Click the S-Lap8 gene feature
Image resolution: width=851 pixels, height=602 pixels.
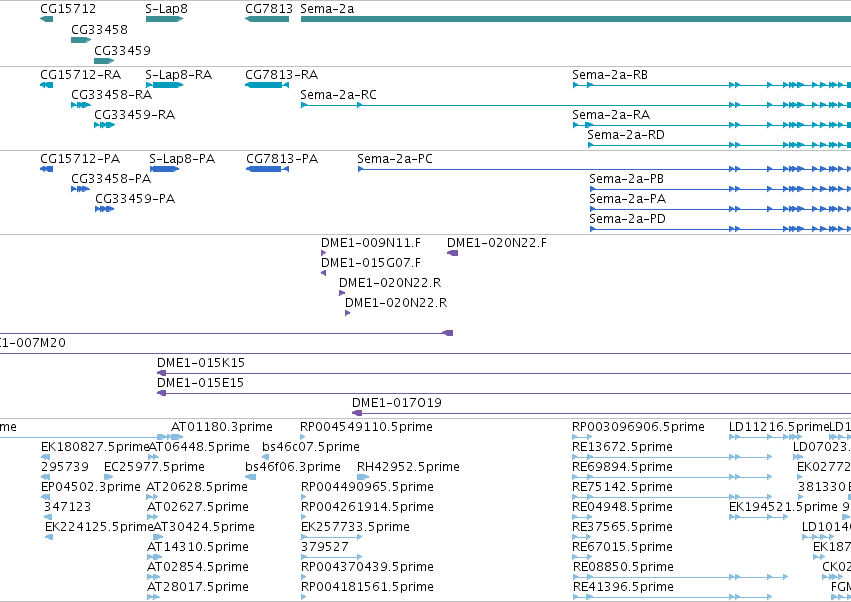coord(164,19)
